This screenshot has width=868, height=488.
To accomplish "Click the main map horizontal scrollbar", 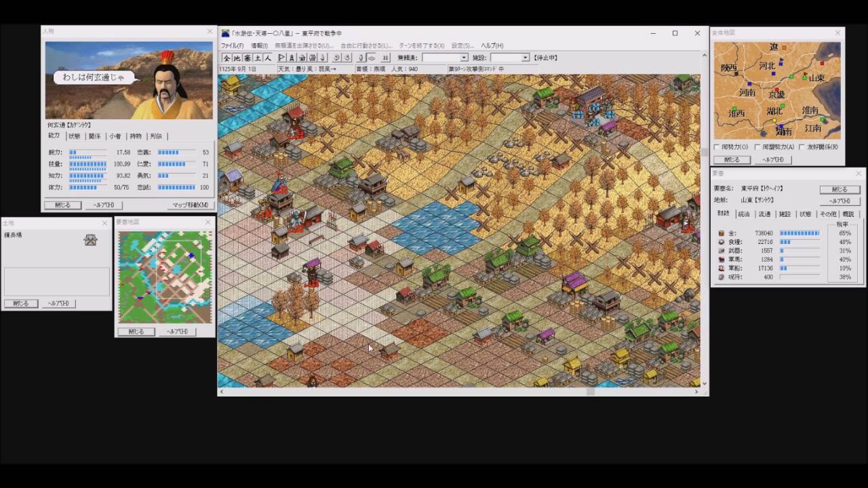I will tap(460, 392).
